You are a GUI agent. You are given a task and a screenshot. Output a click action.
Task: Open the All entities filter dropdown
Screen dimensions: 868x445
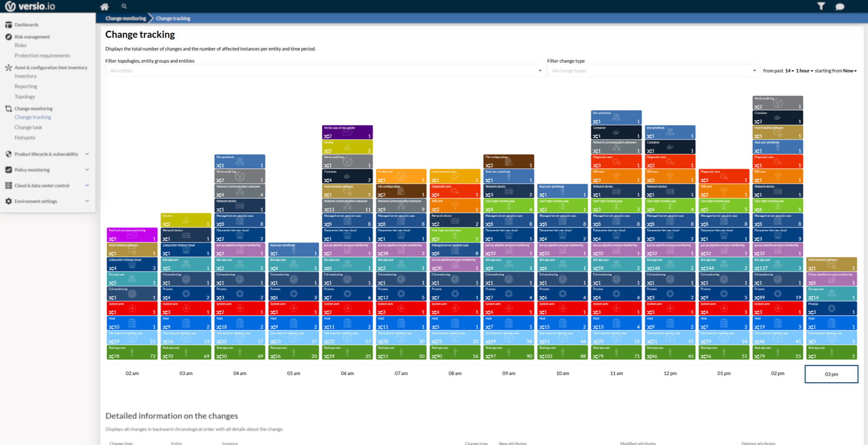pos(324,71)
